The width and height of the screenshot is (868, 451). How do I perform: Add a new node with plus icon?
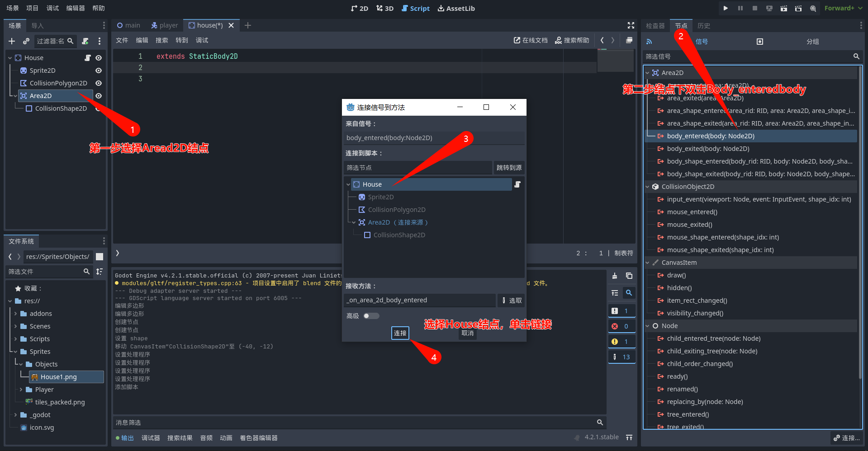coord(12,41)
